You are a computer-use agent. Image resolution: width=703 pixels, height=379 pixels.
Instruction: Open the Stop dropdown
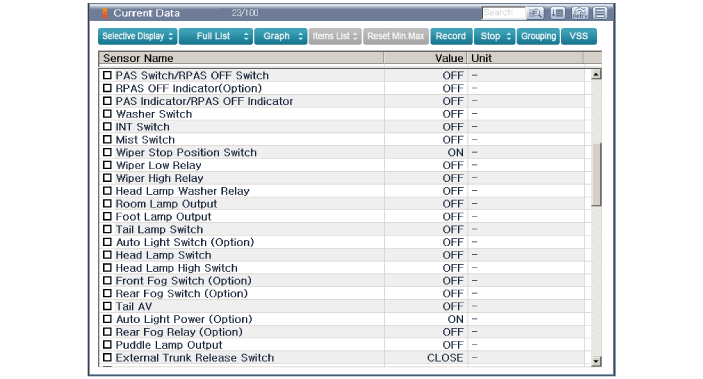[495, 36]
